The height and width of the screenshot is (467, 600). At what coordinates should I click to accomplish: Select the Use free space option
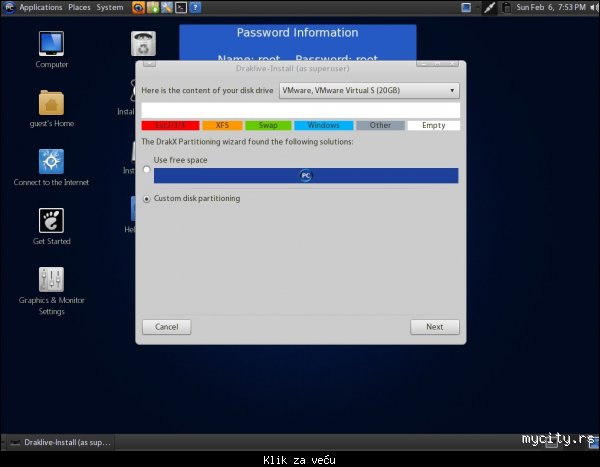(x=147, y=169)
